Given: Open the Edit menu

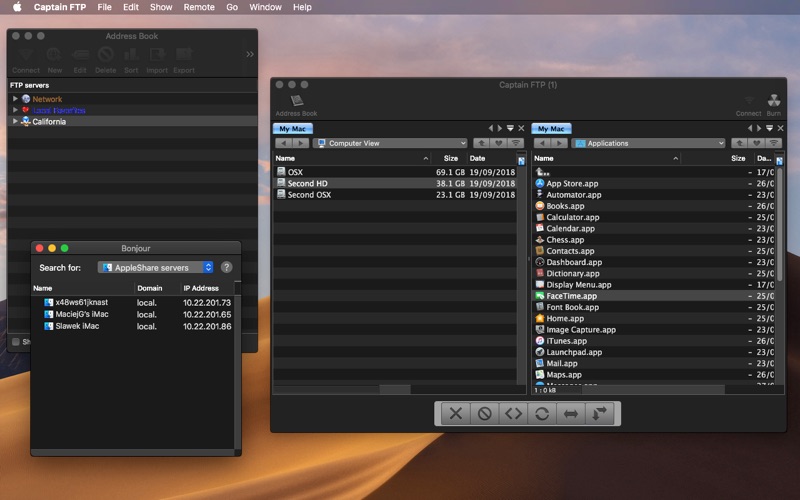Looking at the screenshot, I should pyautogui.click(x=131, y=7).
